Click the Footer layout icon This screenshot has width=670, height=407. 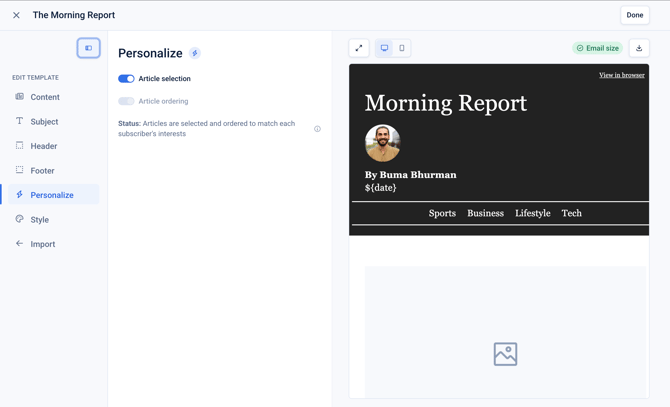coord(20,170)
